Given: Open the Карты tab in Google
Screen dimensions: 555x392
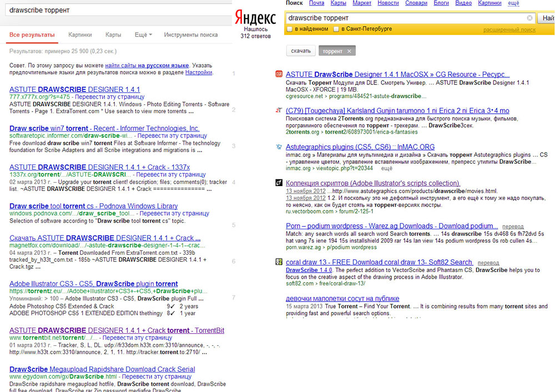Looking at the screenshot, I should point(113,35).
